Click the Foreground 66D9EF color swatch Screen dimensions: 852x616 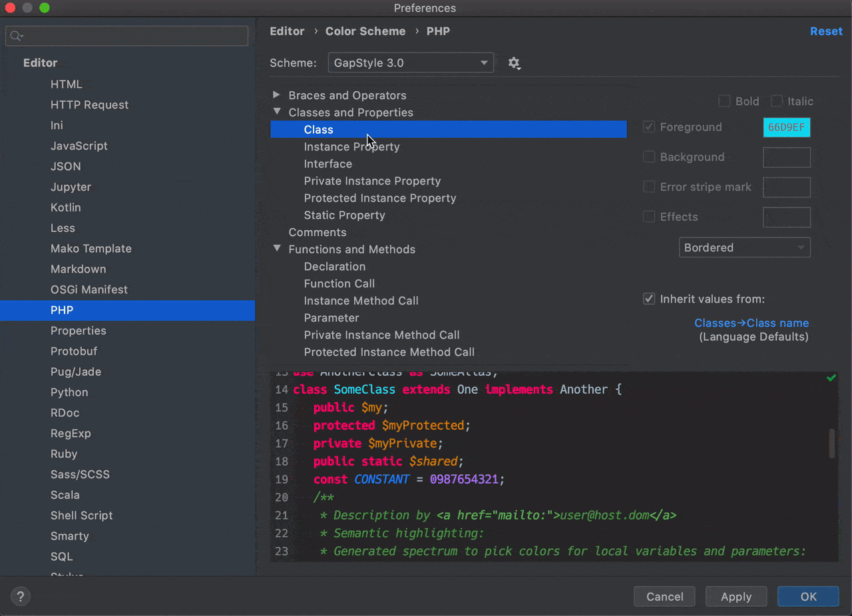pyautogui.click(x=787, y=127)
